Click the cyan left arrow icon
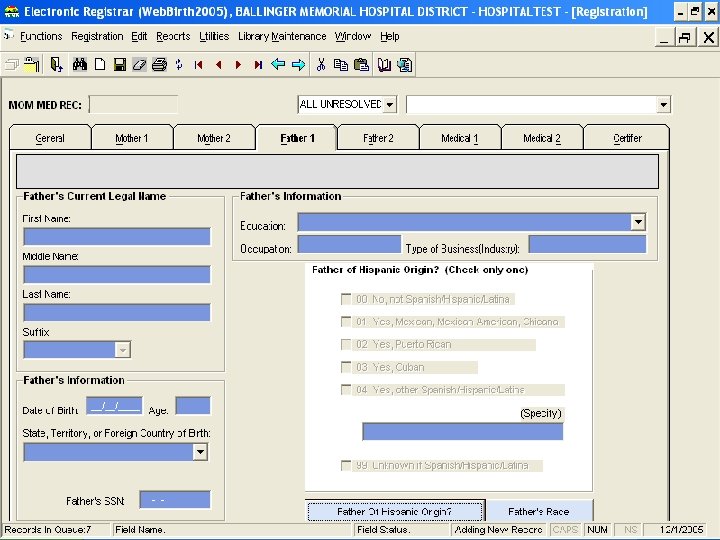 [x=278, y=65]
